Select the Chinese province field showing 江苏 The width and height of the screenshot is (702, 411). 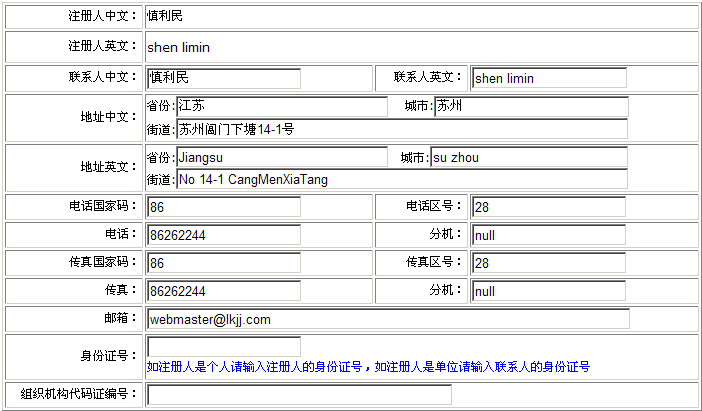pos(281,107)
